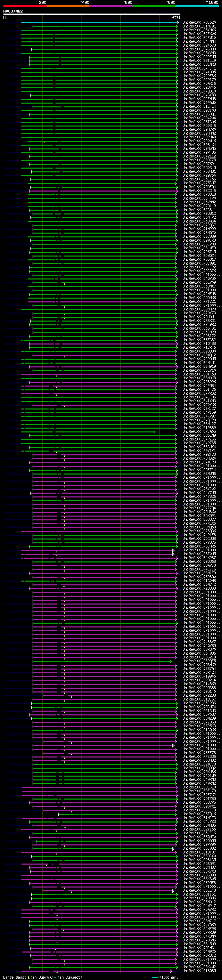Click the green ~80% identity legend bar
The width and height of the screenshot is (222, 980).
coord(154,6)
